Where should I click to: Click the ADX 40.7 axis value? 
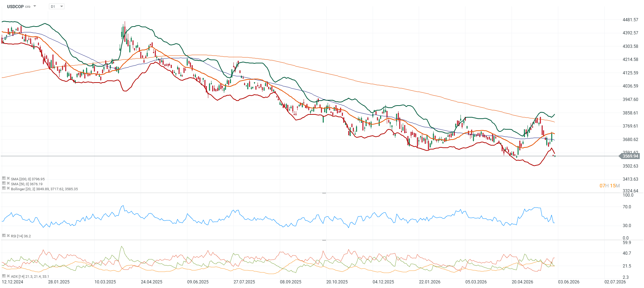(627, 253)
